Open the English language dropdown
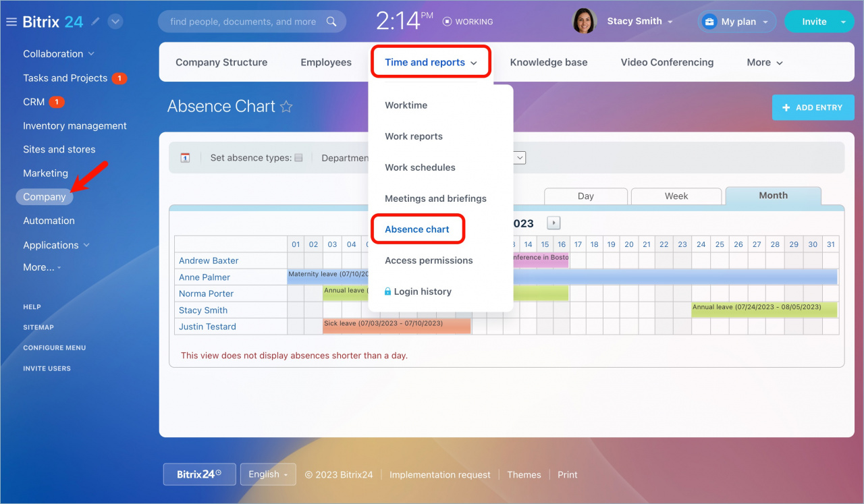 tap(268, 474)
